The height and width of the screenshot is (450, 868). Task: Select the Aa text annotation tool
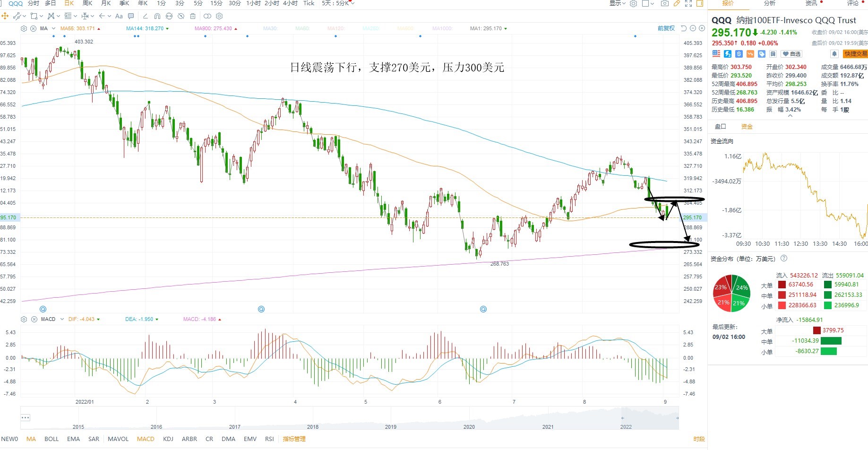pyautogui.click(x=119, y=16)
